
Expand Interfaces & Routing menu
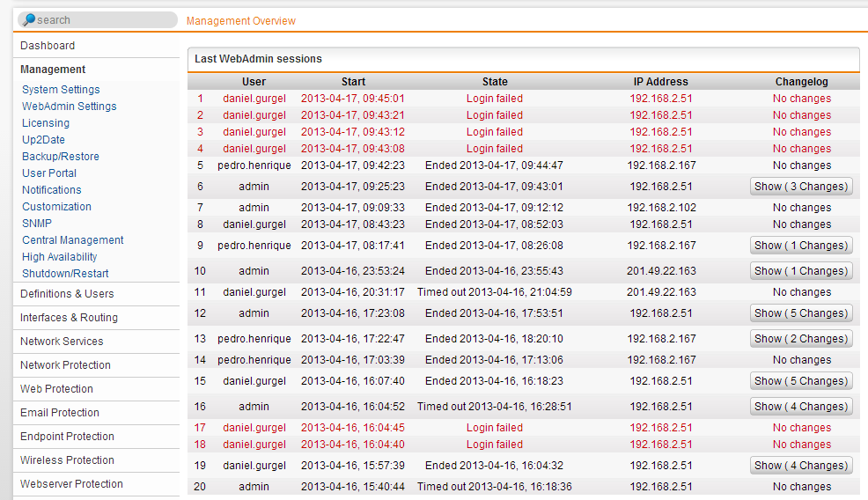[69, 318]
